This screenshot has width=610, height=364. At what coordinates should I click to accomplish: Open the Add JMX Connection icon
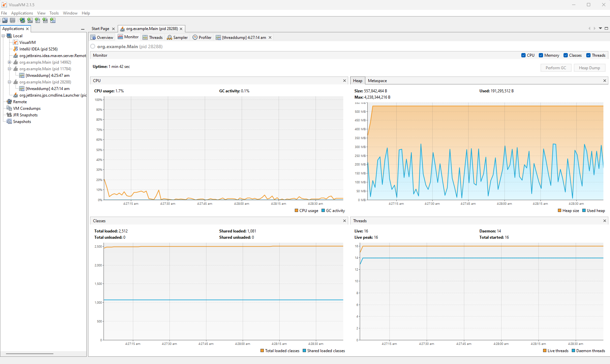coord(30,20)
